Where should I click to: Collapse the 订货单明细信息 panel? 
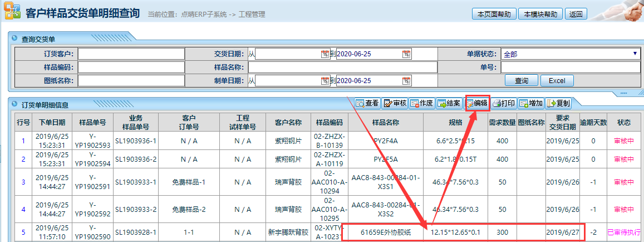coord(14,104)
